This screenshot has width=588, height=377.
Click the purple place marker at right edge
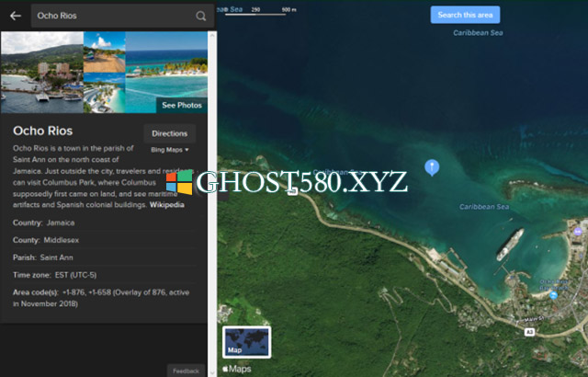[578, 231]
